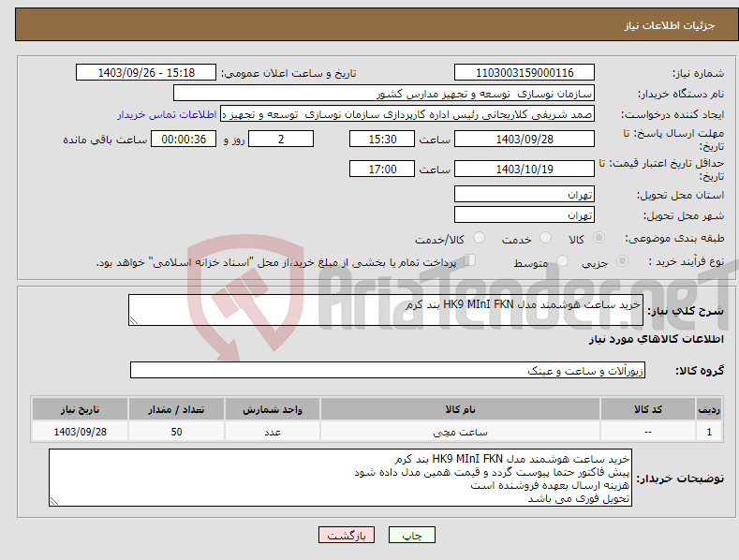The height and width of the screenshot is (560, 739).
Task: Click the تاریخ نیاز column header
Action: pos(81,409)
